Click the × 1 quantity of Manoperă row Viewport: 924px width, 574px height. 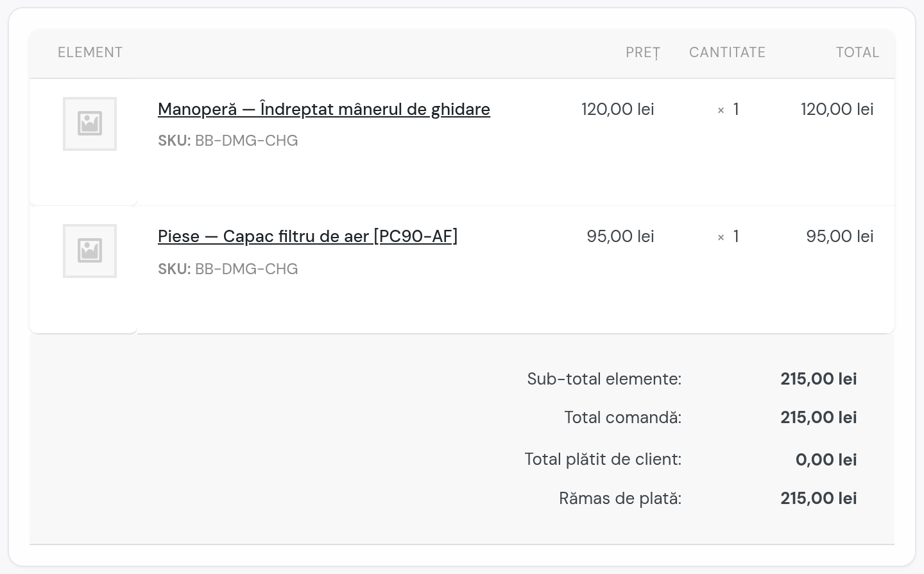tap(728, 110)
